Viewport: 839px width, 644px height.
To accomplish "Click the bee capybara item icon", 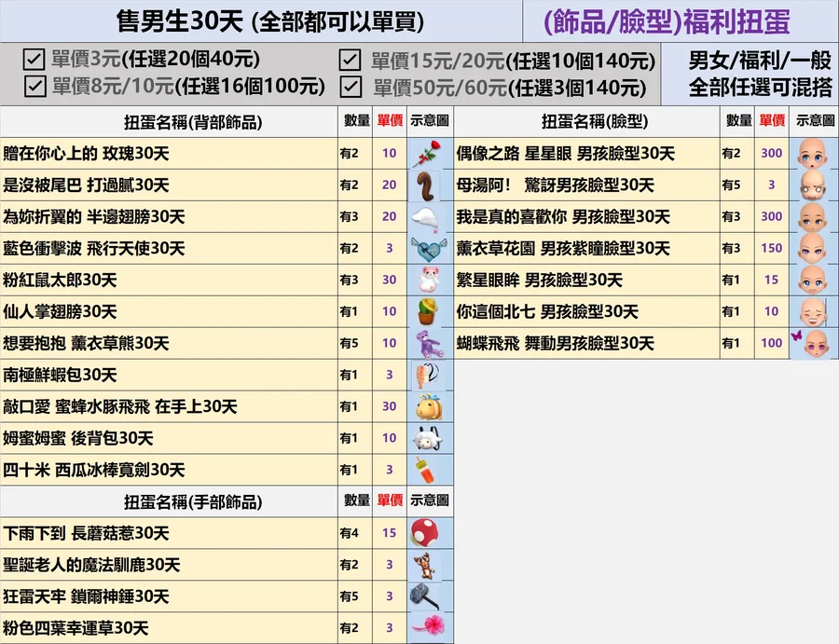I will [429, 406].
